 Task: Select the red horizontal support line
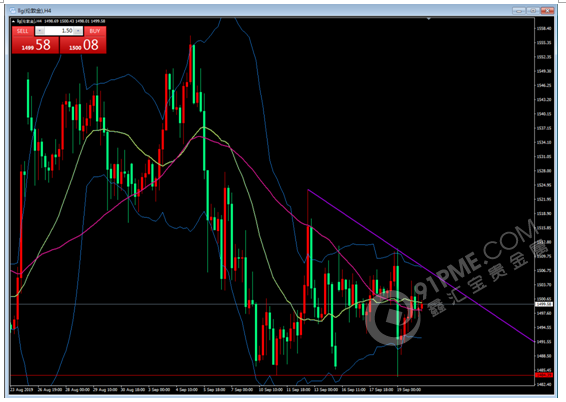point(272,376)
